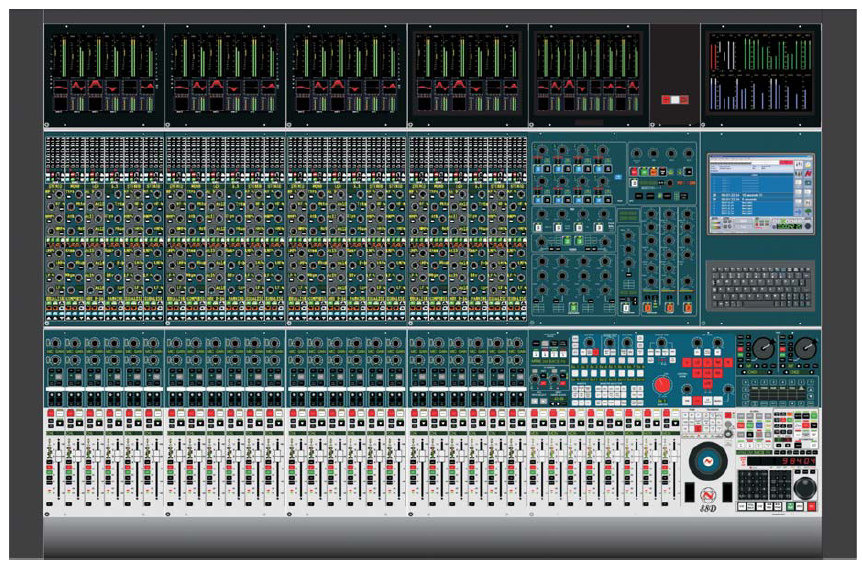The image size is (862, 567).
Task: Click the green timecode readout on the touchscreen
Action: coord(789,227)
